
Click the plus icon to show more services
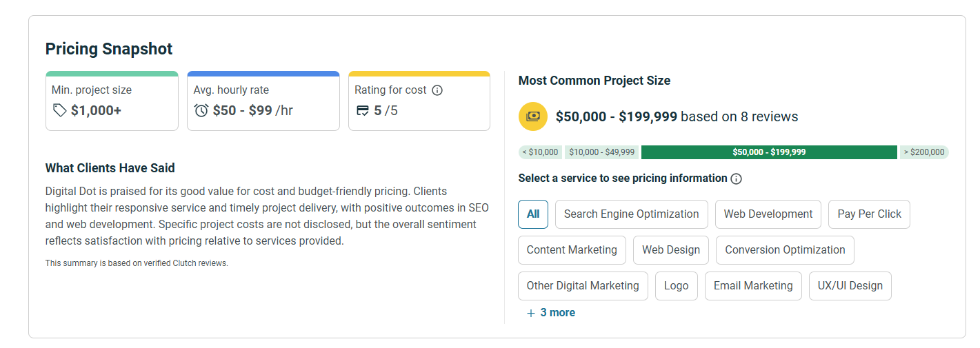[x=531, y=313]
